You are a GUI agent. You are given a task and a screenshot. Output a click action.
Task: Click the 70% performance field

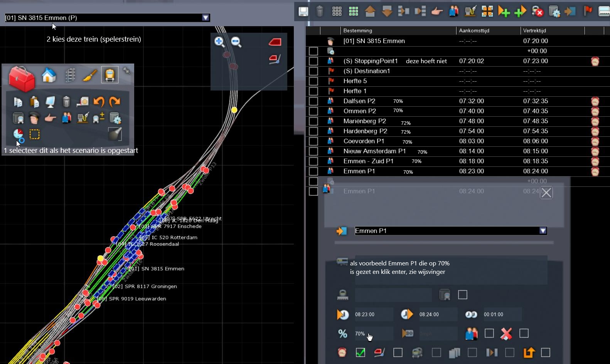pos(374,334)
